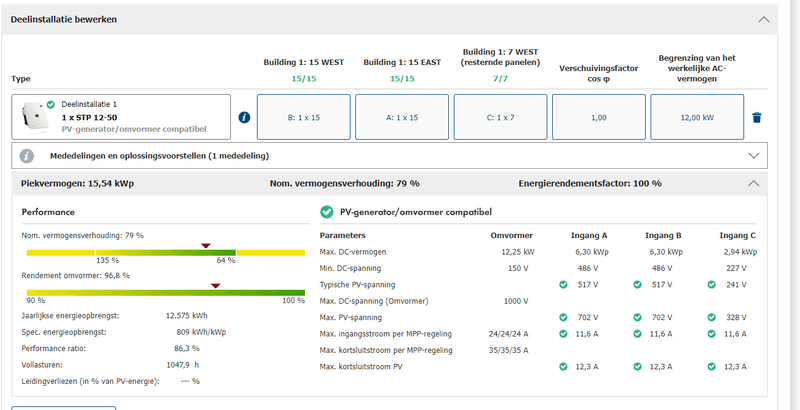800x410 pixels.
Task: Edit the 12,00 kW AC power limit
Action: click(696, 117)
